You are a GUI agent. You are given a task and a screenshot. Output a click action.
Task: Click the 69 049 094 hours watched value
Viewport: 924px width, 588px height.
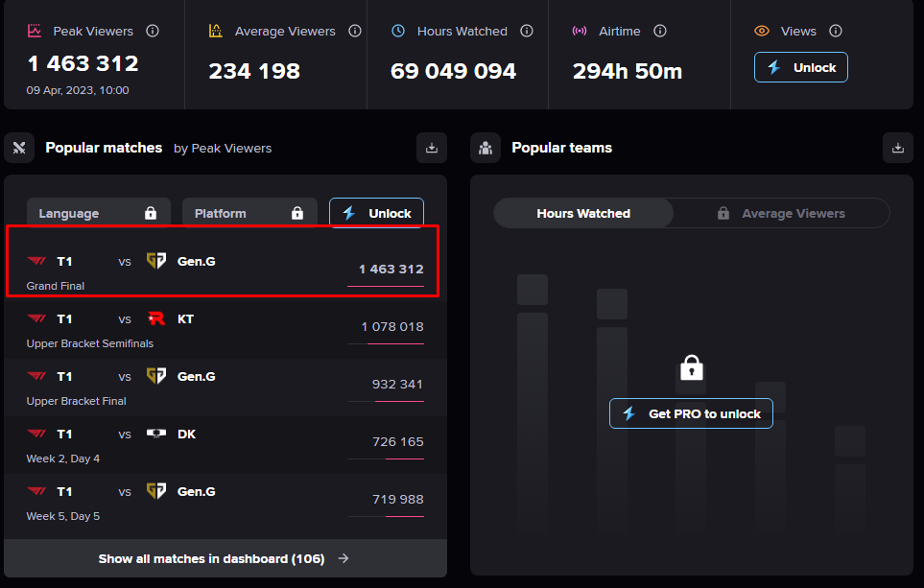tap(453, 71)
